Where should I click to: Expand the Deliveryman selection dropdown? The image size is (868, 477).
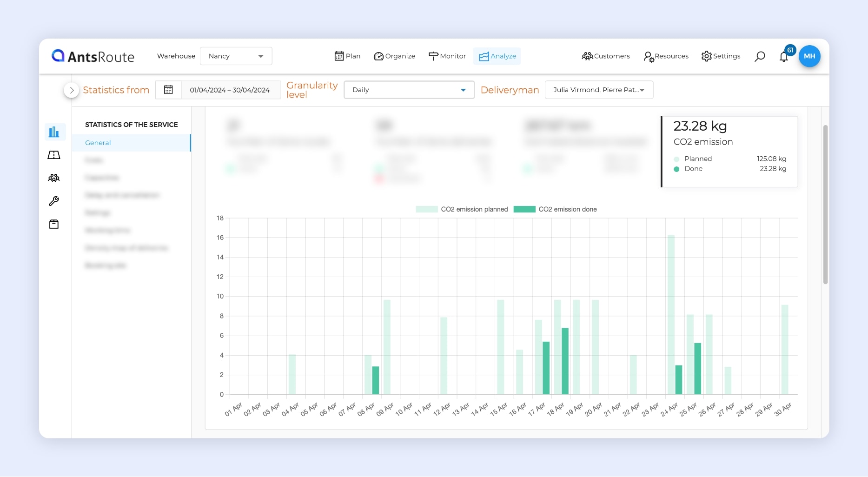pyautogui.click(x=598, y=90)
